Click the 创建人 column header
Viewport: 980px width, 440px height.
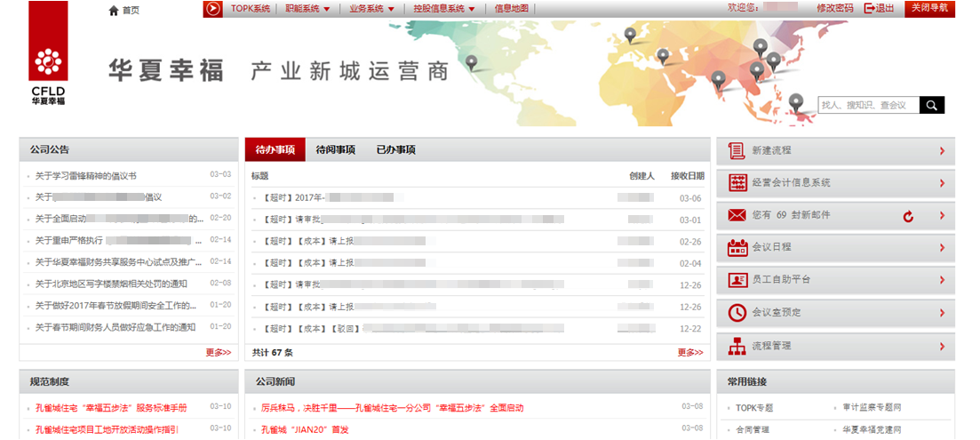641,176
